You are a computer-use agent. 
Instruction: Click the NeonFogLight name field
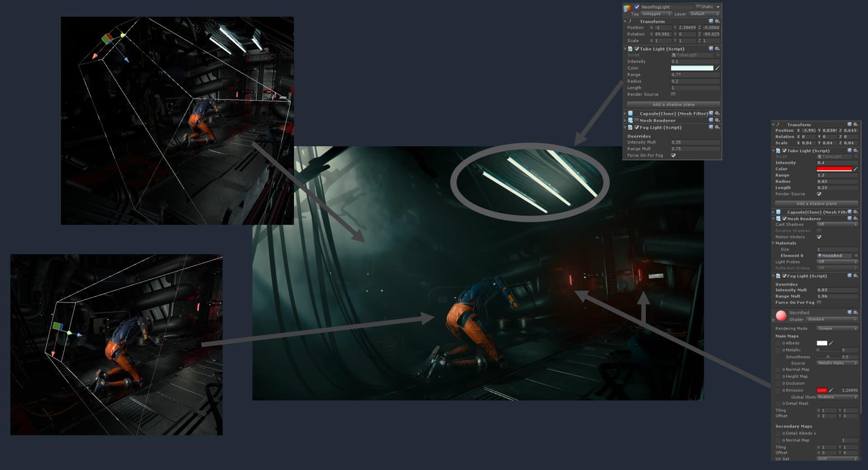(667, 7)
